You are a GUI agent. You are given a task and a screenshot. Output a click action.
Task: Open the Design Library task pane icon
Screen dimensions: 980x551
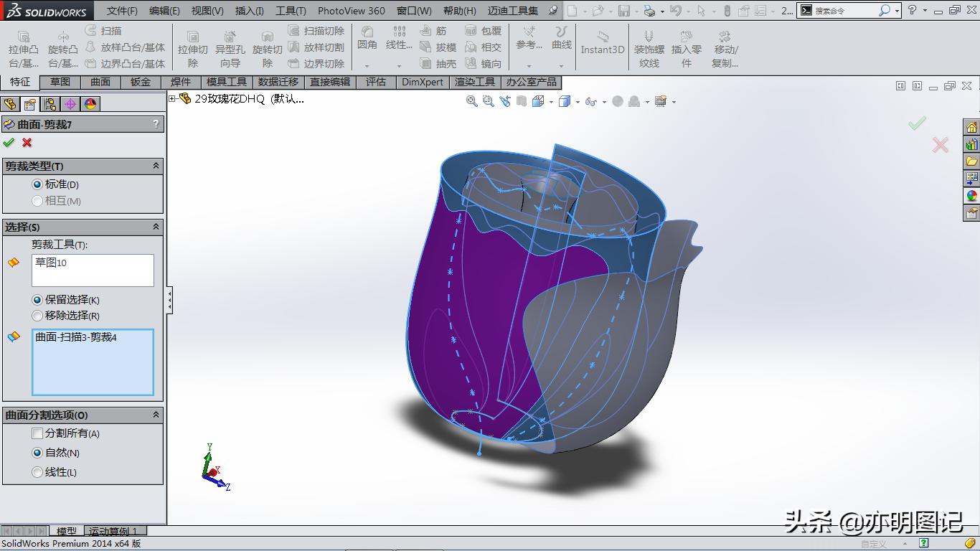coord(973,143)
